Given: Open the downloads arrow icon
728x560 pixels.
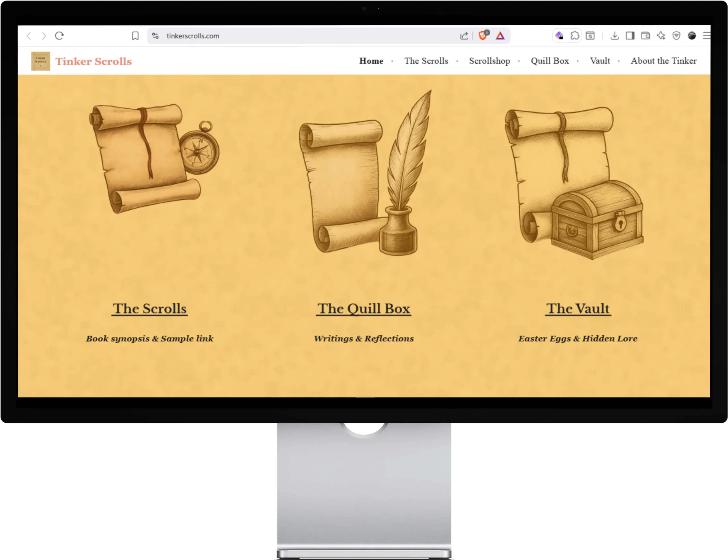Looking at the screenshot, I should [x=615, y=36].
